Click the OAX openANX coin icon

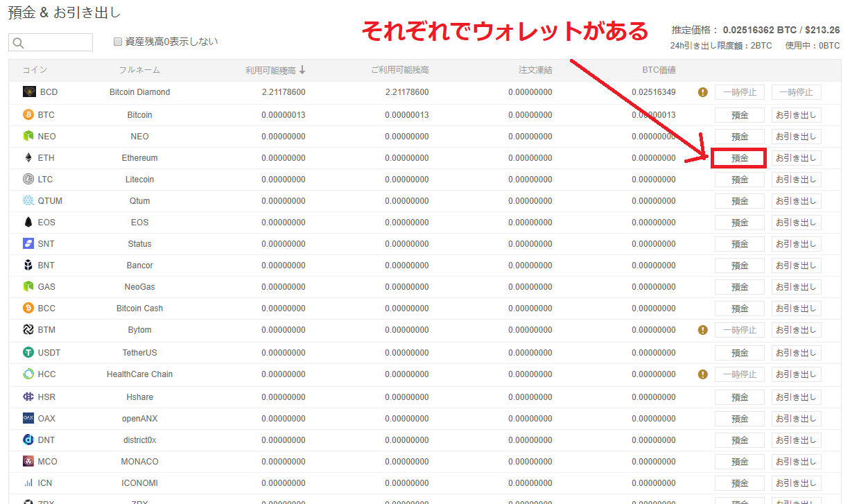tap(28, 419)
